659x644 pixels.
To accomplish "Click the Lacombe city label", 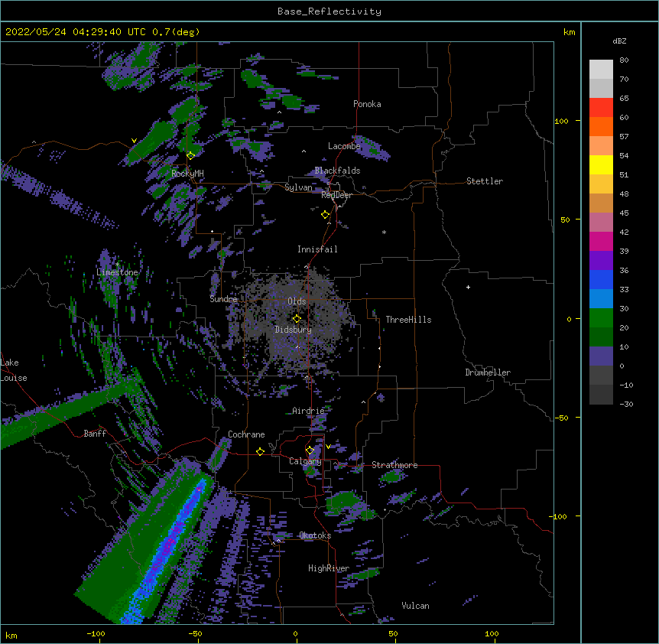I will (x=344, y=146).
